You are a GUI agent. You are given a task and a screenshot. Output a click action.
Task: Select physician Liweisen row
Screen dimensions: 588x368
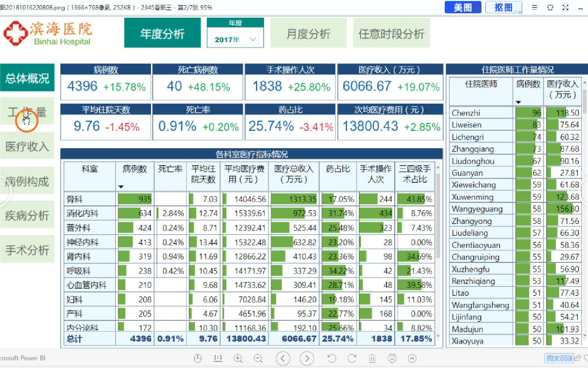(515, 125)
